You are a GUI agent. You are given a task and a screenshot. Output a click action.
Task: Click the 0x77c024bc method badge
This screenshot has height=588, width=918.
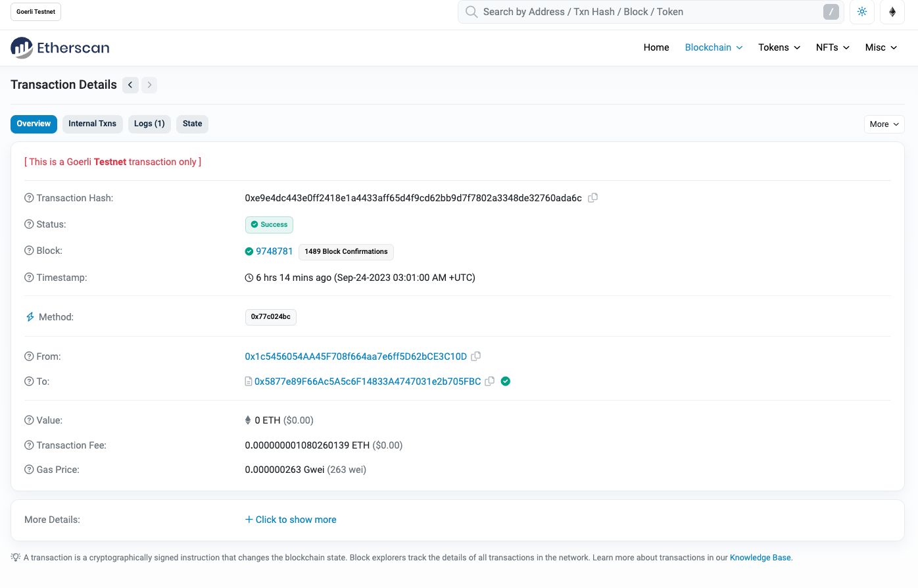point(270,317)
